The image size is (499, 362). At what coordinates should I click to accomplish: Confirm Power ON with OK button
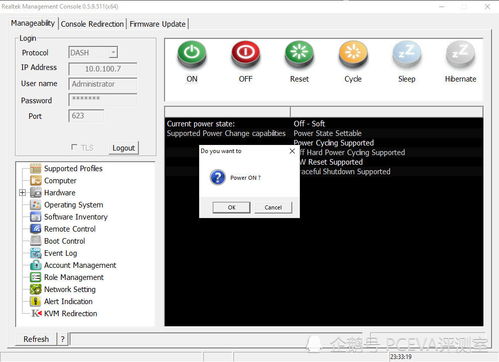pyautogui.click(x=231, y=207)
